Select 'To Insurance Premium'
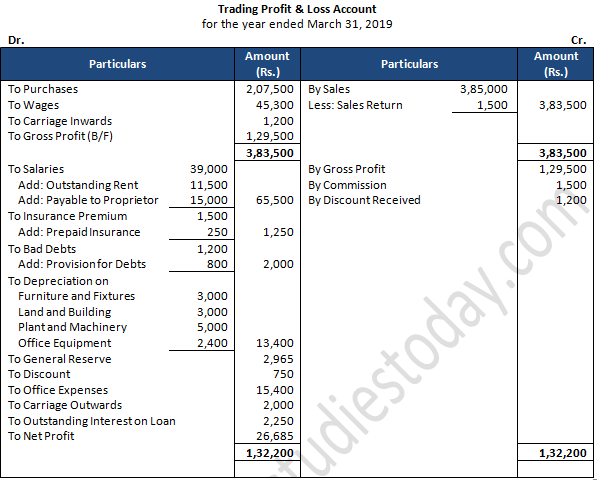The height and width of the screenshot is (480, 597). [x=68, y=216]
